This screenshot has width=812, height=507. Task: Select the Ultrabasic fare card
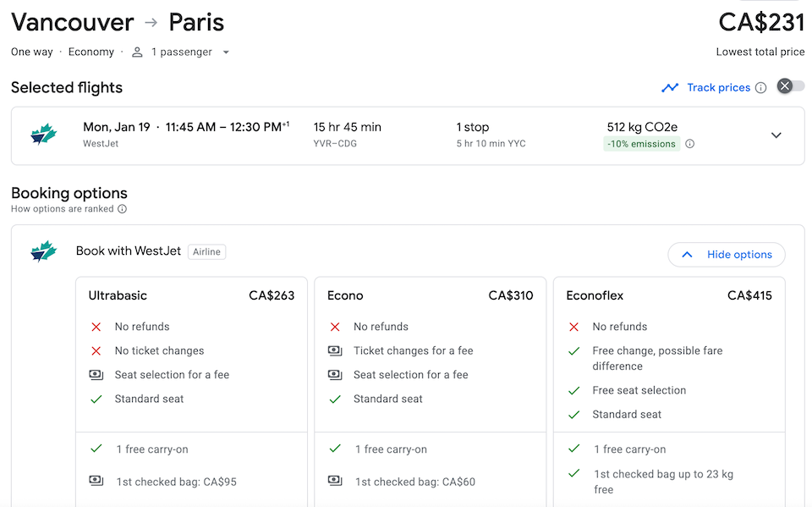[191, 295]
